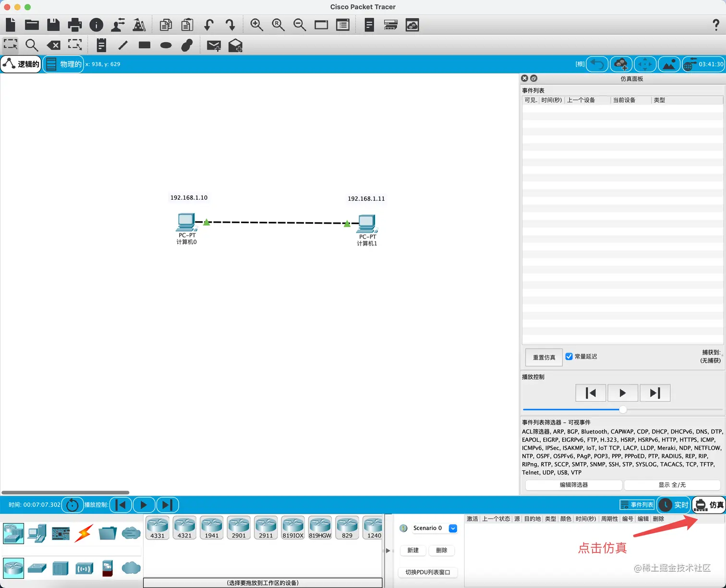The width and height of the screenshot is (726, 588).
Task: Click the 重置仿真 button
Action: [544, 357]
